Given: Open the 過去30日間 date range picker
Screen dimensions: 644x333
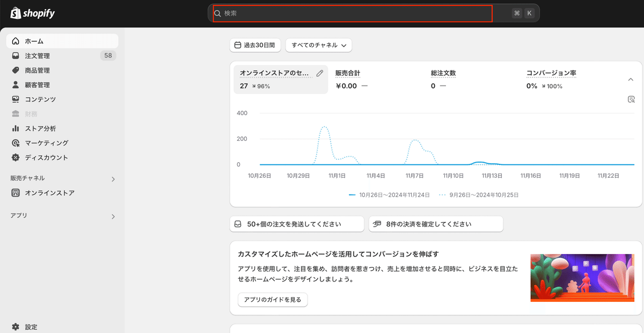Looking at the screenshot, I should coord(255,45).
